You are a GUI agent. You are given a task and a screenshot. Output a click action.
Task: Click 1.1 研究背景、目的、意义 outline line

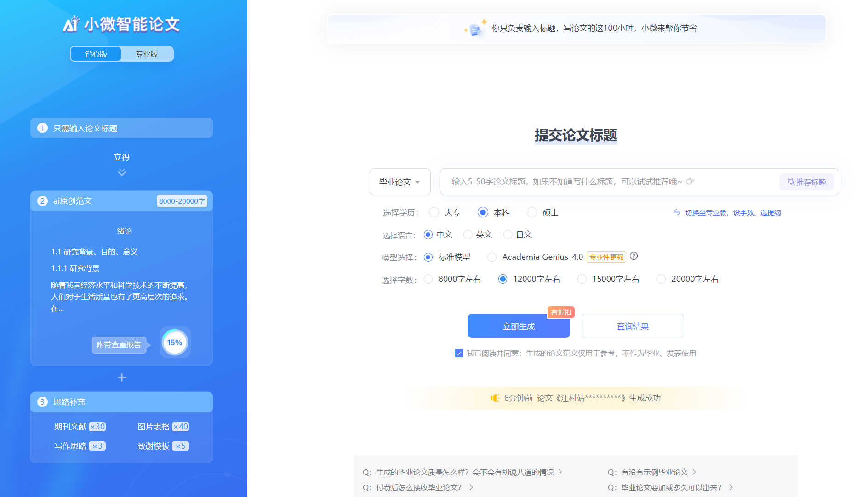(94, 251)
